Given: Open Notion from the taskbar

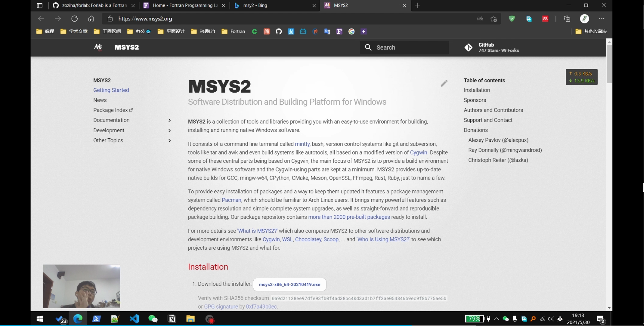Looking at the screenshot, I should click(172, 319).
